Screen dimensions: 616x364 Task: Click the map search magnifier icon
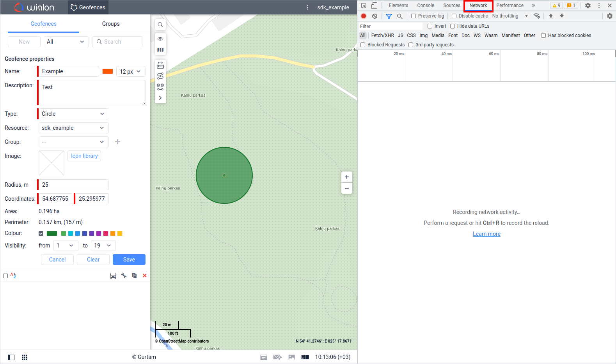click(160, 25)
